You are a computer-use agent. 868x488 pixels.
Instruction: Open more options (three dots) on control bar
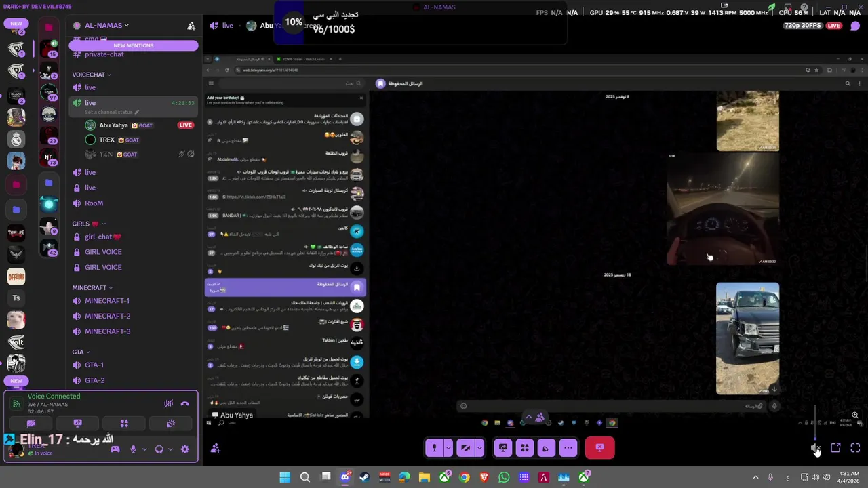click(568, 447)
